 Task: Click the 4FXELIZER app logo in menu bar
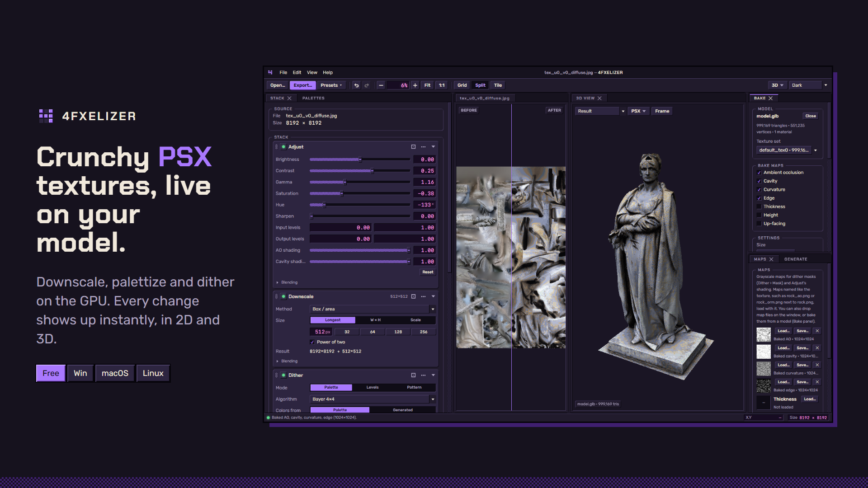[x=270, y=72]
